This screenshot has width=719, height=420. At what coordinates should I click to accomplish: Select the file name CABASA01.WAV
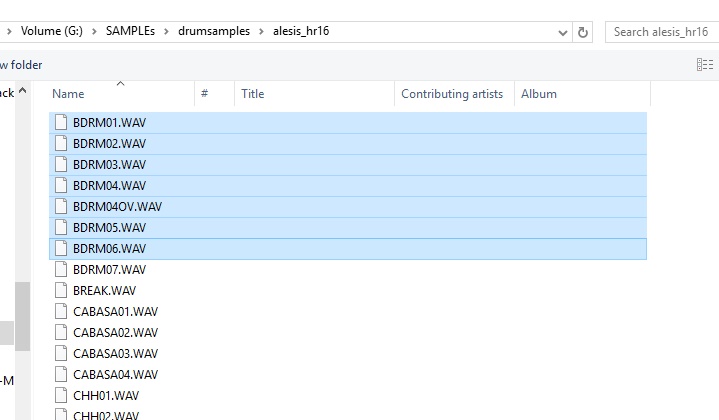[x=116, y=312]
